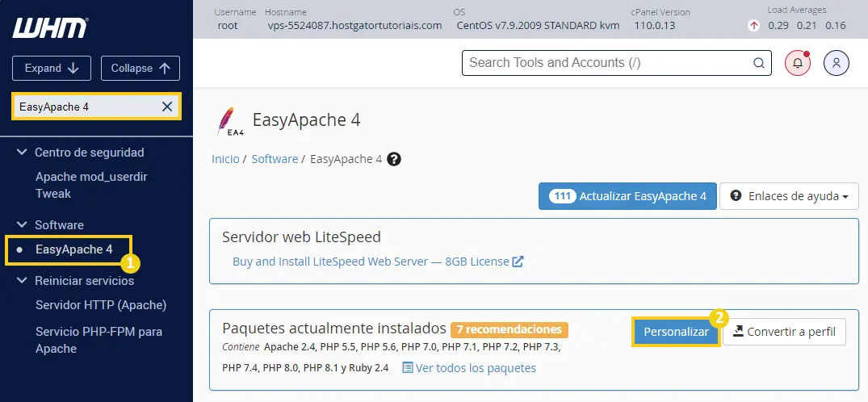
Task: Click the WHM logo
Action: point(50,27)
